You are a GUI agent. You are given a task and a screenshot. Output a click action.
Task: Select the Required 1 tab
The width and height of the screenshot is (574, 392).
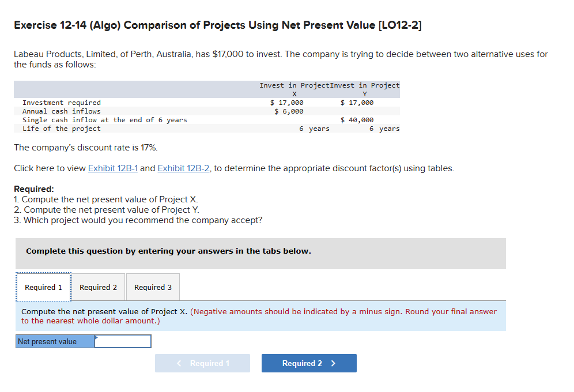point(43,287)
